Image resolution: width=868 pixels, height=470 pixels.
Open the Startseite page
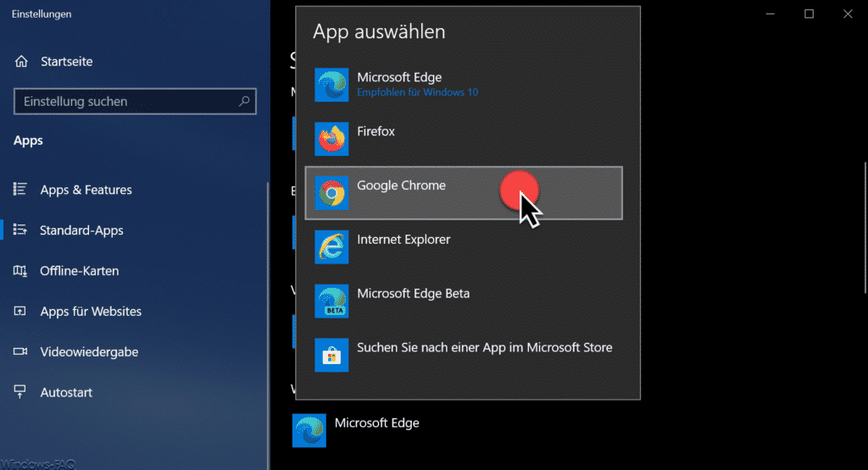click(66, 61)
